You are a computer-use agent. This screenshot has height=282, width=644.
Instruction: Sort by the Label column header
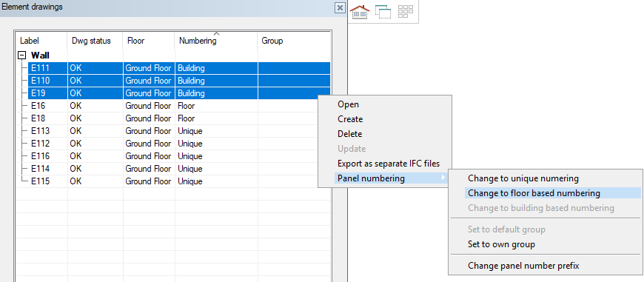[41, 41]
